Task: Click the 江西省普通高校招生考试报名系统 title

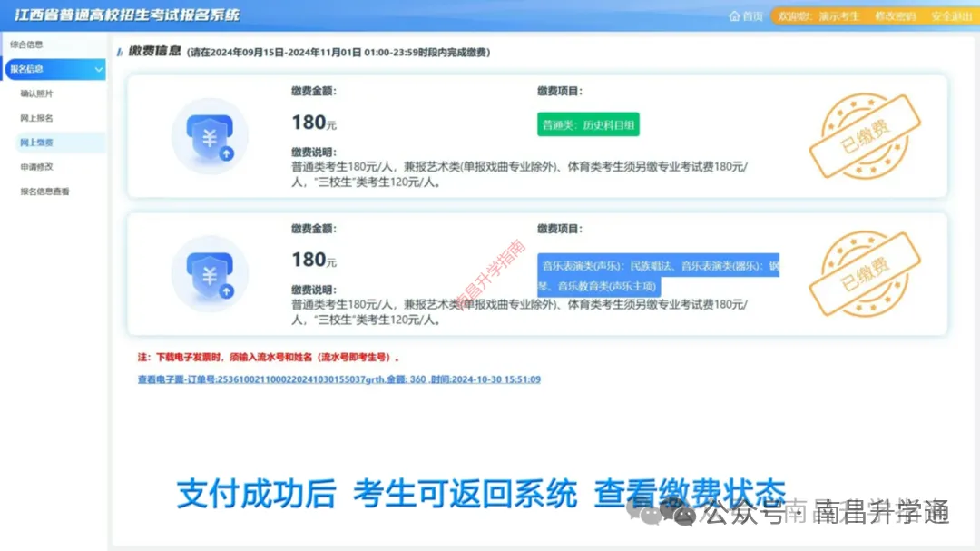Action: point(127,15)
